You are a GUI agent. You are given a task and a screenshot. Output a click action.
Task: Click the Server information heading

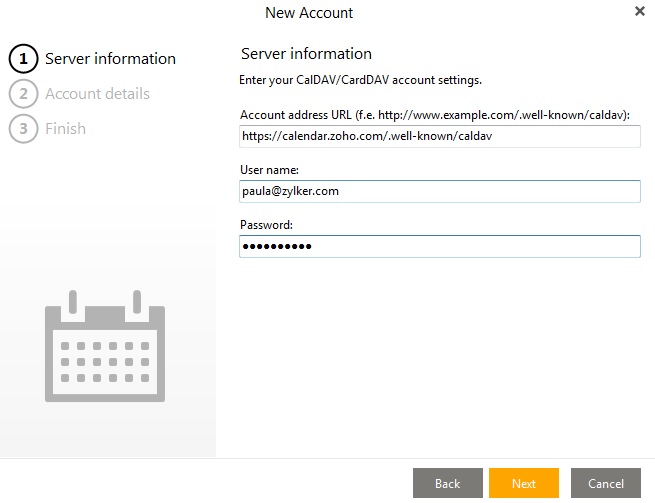[306, 54]
